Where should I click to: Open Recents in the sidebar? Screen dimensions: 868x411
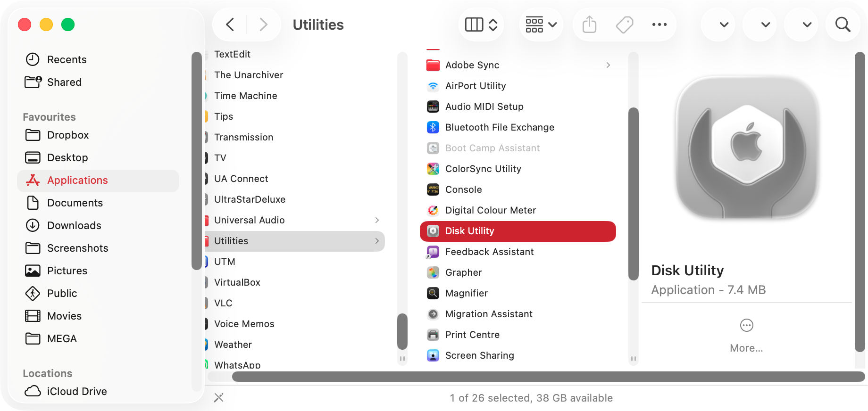[98, 59]
